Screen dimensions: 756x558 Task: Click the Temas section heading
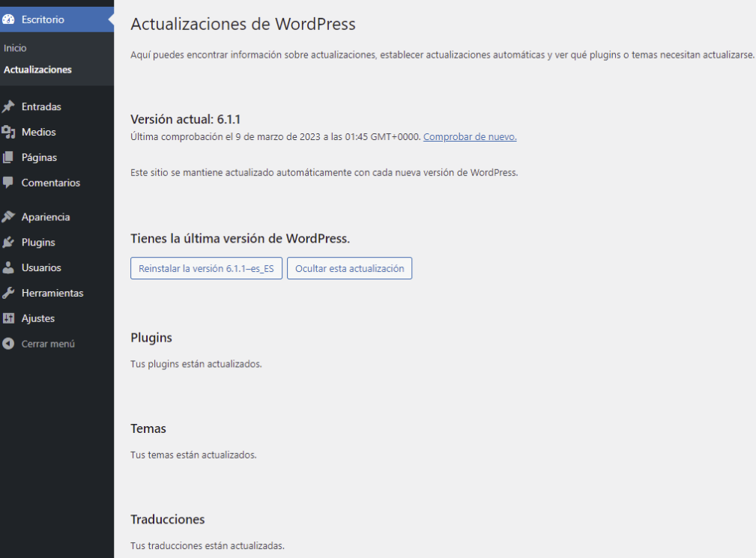click(148, 428)
